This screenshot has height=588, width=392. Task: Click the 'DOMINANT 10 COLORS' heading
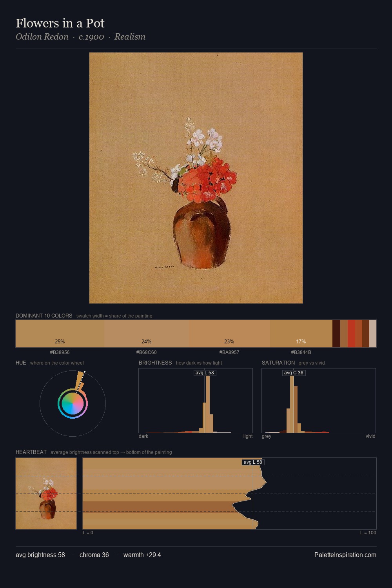tap(44, 316)
